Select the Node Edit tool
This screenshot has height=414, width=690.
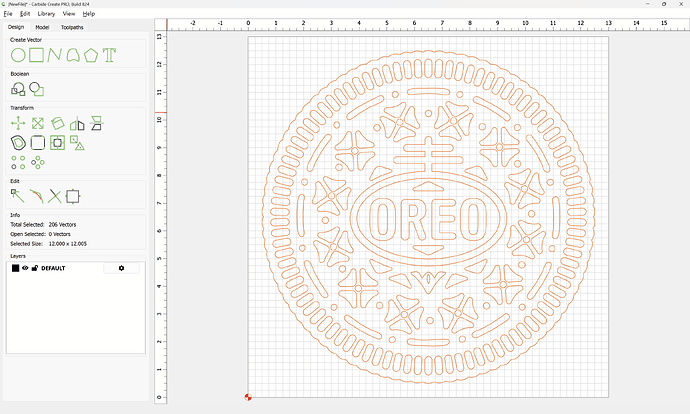point(18,196)
